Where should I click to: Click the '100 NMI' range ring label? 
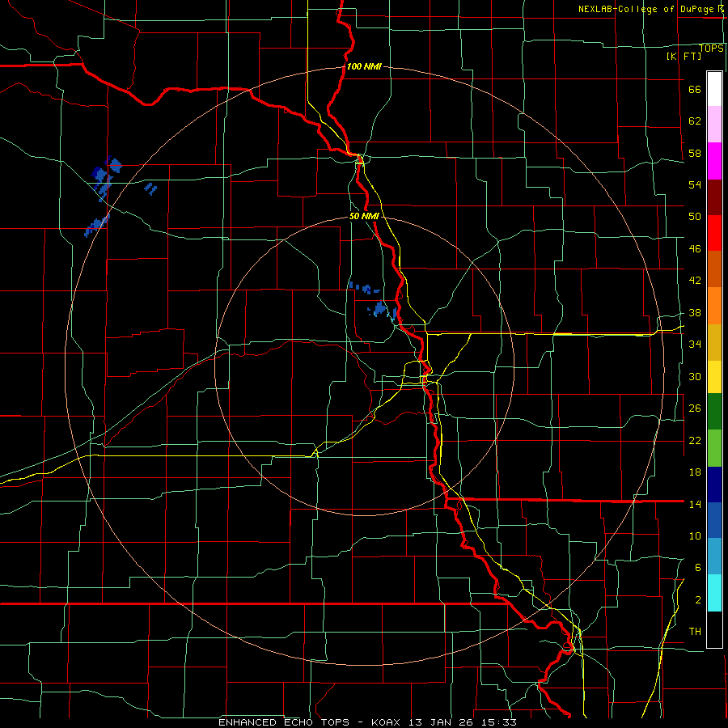click(x=364, y=66)
